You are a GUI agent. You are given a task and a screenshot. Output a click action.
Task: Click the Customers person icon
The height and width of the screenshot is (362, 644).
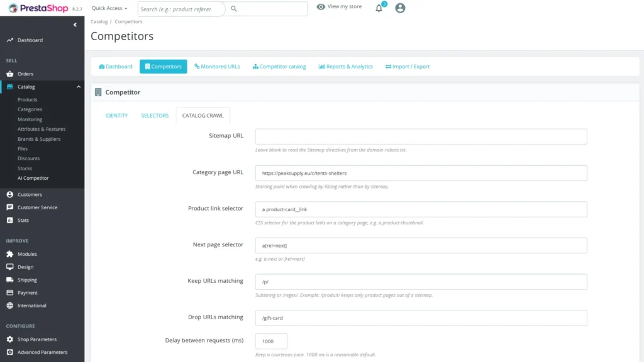[x=10, y=195]
